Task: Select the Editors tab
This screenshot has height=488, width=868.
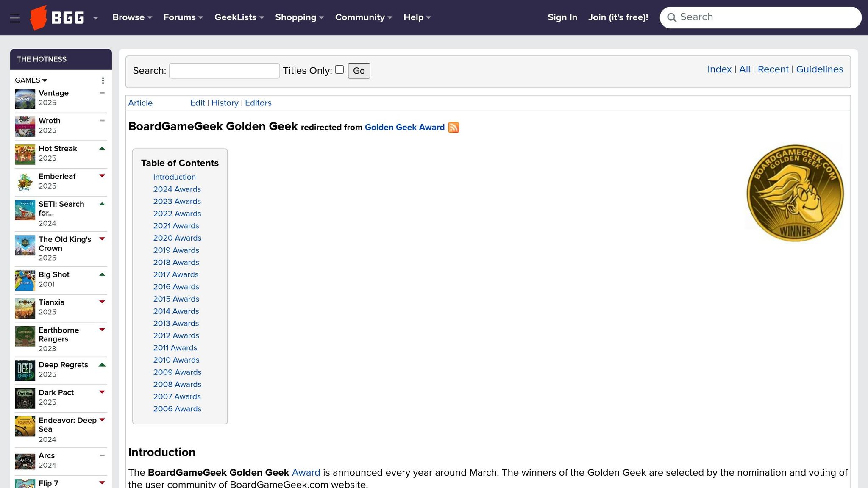Action: (258, 103)
